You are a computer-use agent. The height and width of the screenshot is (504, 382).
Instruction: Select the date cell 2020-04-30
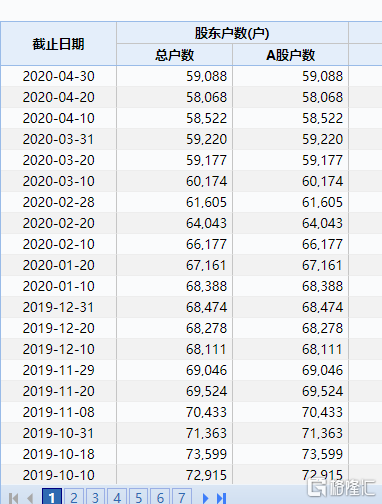click(59, 76)
